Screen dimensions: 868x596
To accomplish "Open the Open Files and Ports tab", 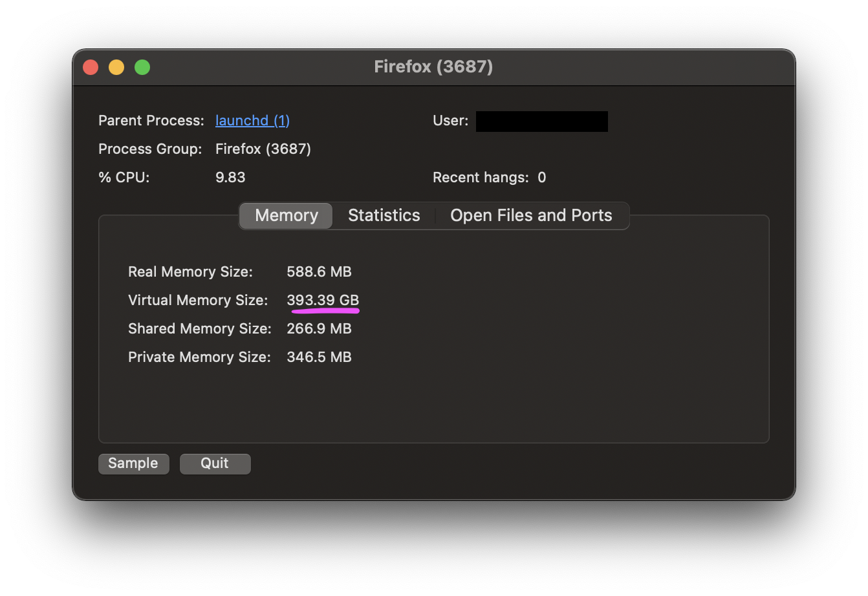I will (x=531, y=215).
